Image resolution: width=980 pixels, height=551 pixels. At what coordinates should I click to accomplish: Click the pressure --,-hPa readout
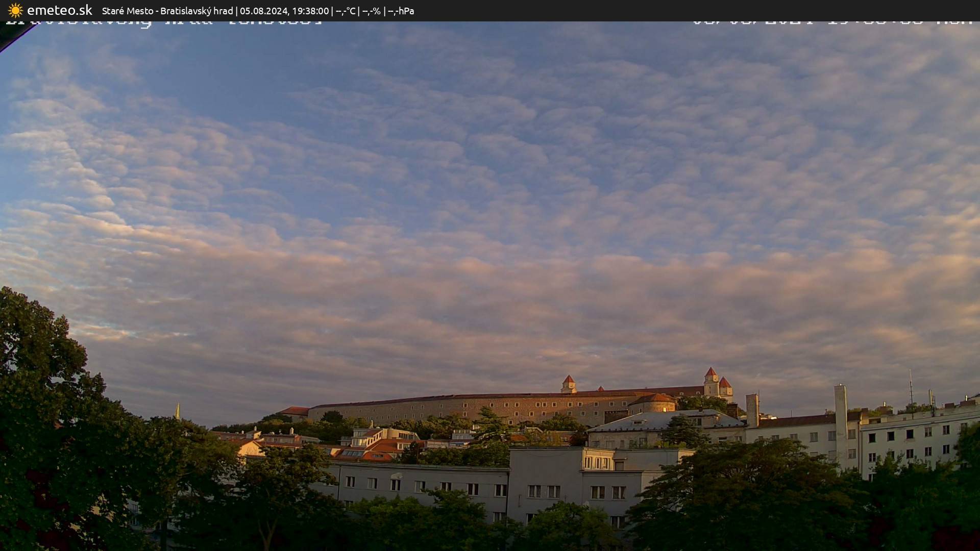pyautogui.click(x=401, y=11)
